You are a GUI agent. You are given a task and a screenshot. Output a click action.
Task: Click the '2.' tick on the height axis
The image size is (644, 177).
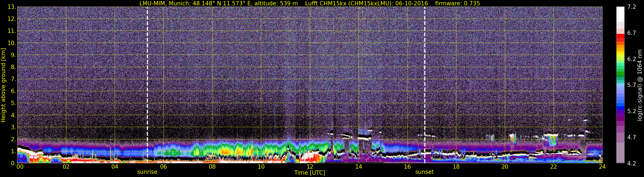[13, 139]
